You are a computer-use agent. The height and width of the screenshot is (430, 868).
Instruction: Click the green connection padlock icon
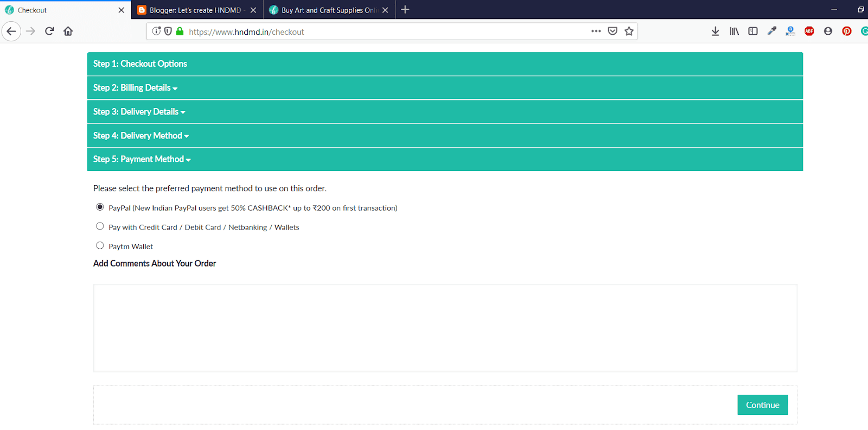click(x=180, y=31)
